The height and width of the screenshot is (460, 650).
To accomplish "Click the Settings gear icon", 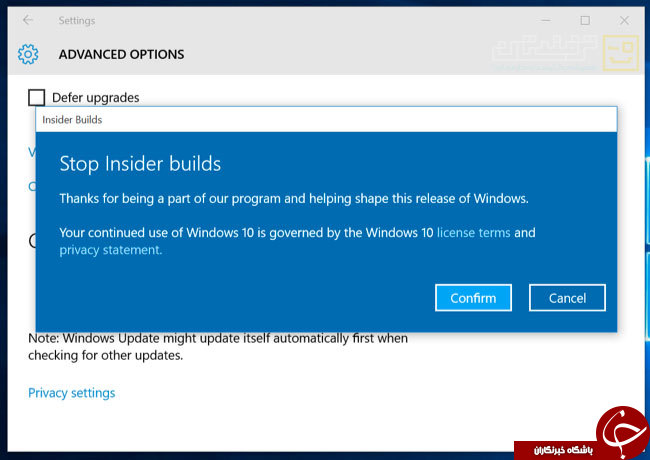I will tap(28, 54).
